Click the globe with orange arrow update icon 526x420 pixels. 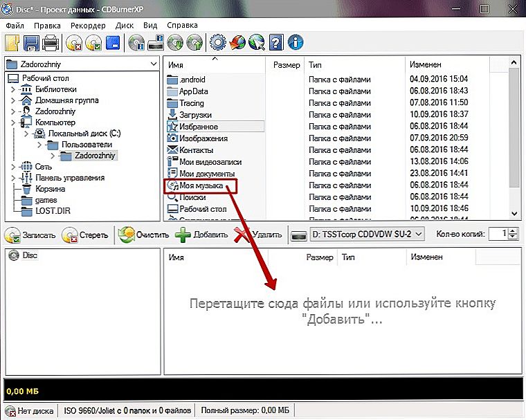pos(237,43)
